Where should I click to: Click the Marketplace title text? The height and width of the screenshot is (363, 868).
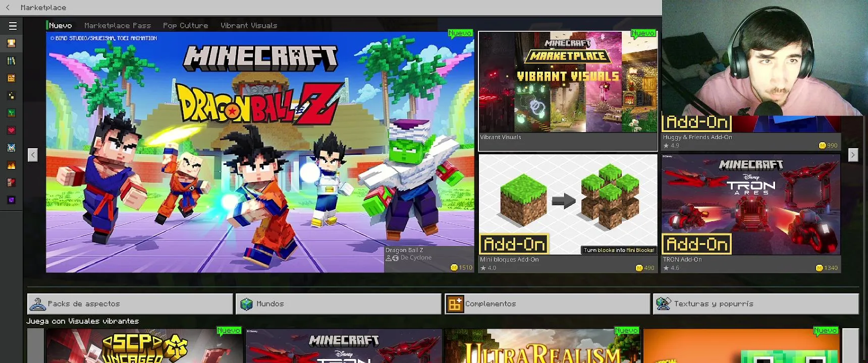(43, 8)
